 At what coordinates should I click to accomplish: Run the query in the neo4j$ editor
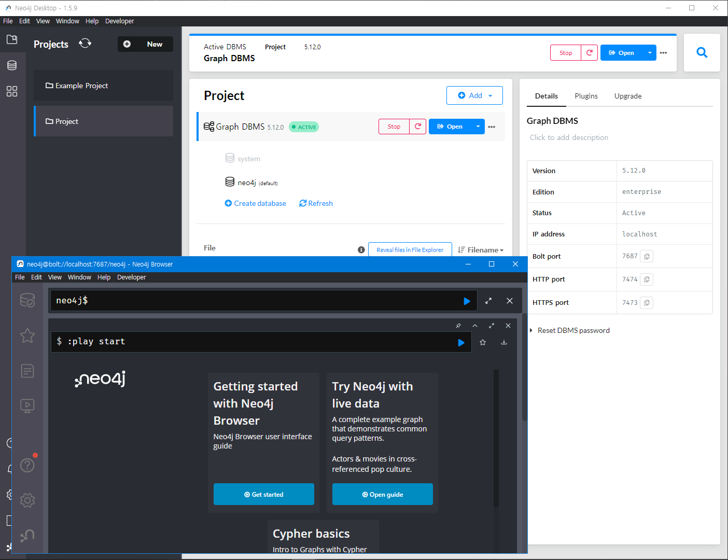467,301
